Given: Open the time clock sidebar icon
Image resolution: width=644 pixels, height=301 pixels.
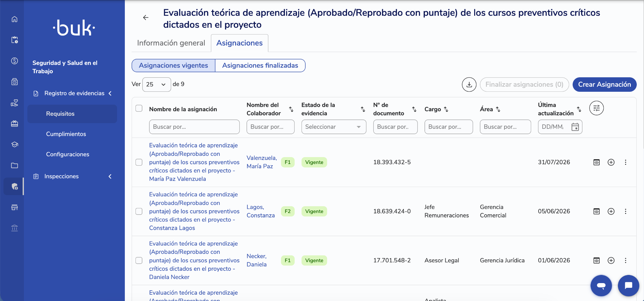Looking at the screenshot, I should point(14,82).
